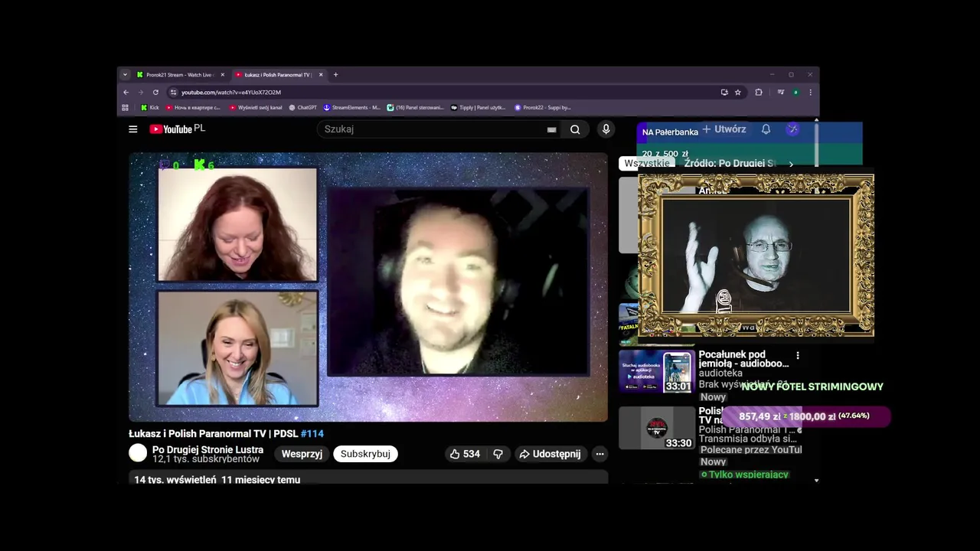Viewport: 980px width, 551px height.
Task: Open the Panel sterowania bookmark
Action: coord(416,108)
